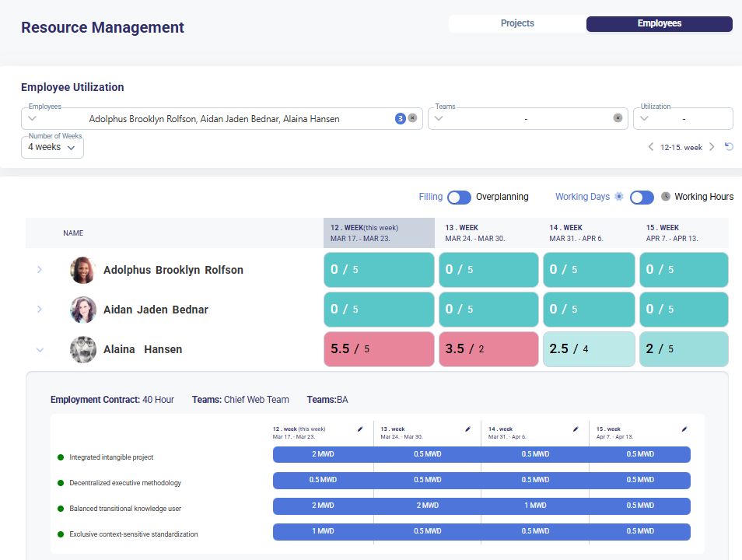Toggle between Filling and Overplanning
This screenshot has width=742, height=560.
pyautogui.click(x=459, y=198)
